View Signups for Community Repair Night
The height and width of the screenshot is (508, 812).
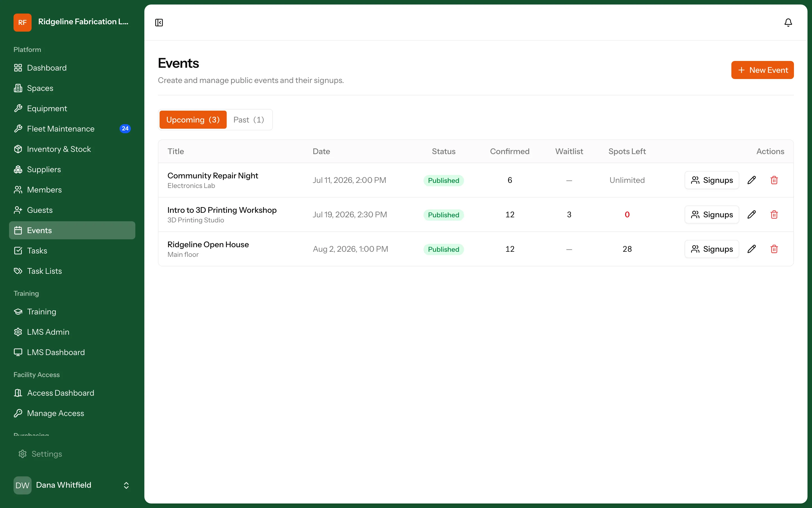click(712, 180)
